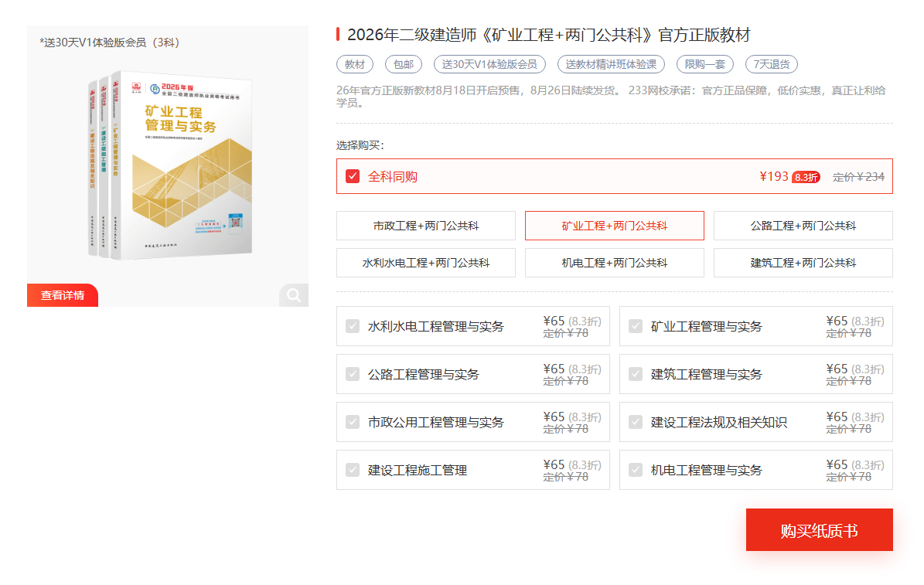
Task: Check 水利水电工程管理与实务 checkbox
Action: click(x=353, y=326)
